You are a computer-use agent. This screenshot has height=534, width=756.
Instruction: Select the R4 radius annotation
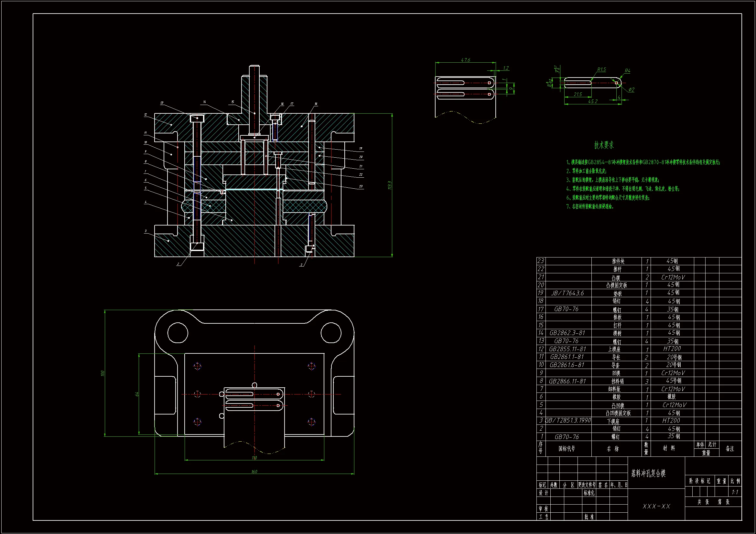click(x=627, y=71)
